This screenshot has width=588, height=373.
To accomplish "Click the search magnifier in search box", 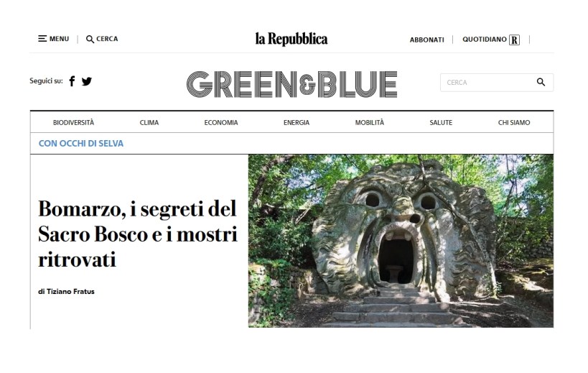I will coord(541,82).
